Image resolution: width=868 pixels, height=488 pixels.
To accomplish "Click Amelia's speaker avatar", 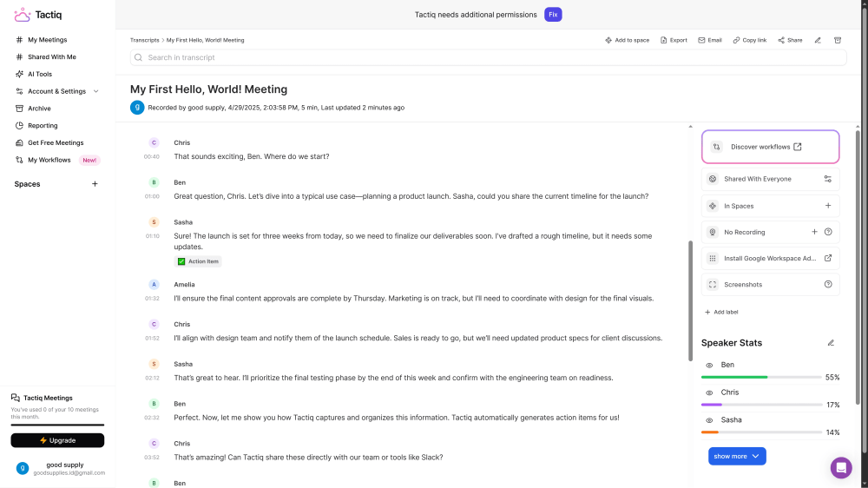I will pyautogui.click(x=154, y=285).
